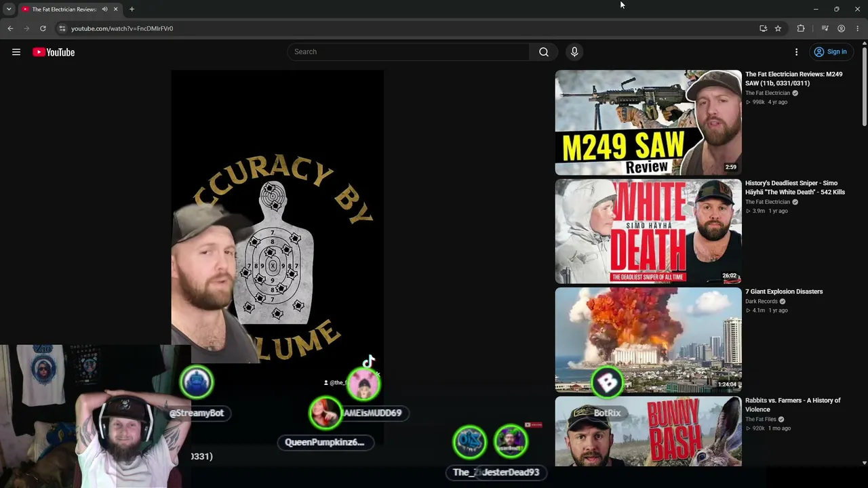Open the Chrome three-dot menu
Screen dimensions: 868x488
click(x=857, y=28)
